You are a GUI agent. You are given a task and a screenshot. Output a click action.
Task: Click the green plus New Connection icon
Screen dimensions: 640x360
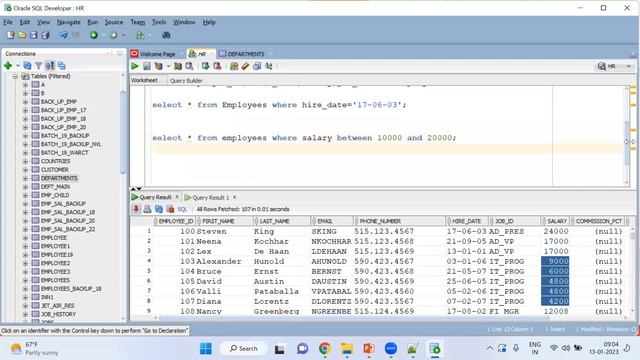8,65
